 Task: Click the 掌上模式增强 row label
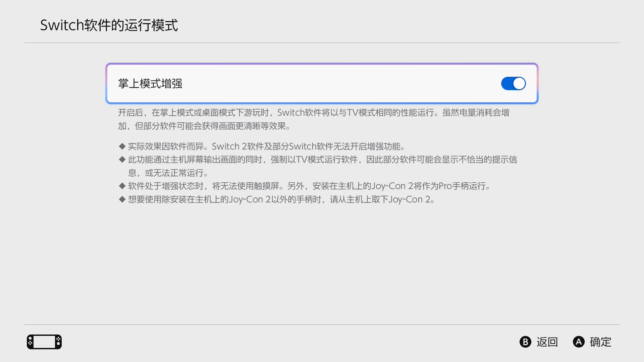(x=150, y=83)
